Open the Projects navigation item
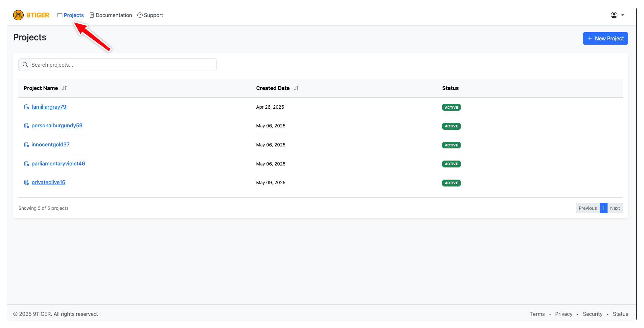This screenshot has width=644, height=328. [71, 15]
